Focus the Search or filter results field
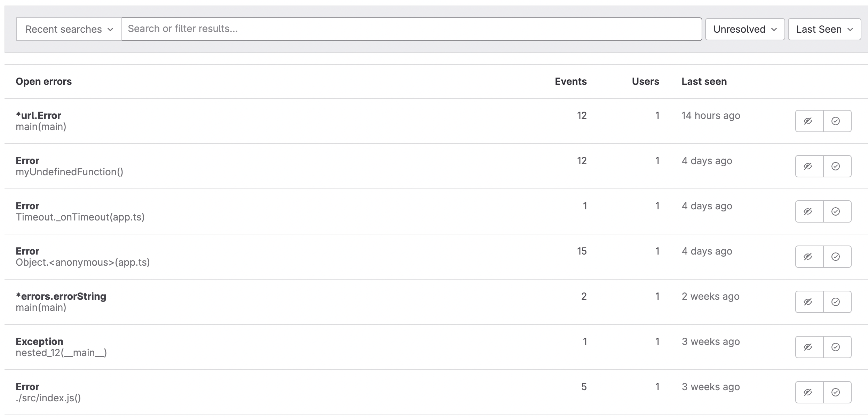Screen dimensions: 868x418 click(411, 29)
